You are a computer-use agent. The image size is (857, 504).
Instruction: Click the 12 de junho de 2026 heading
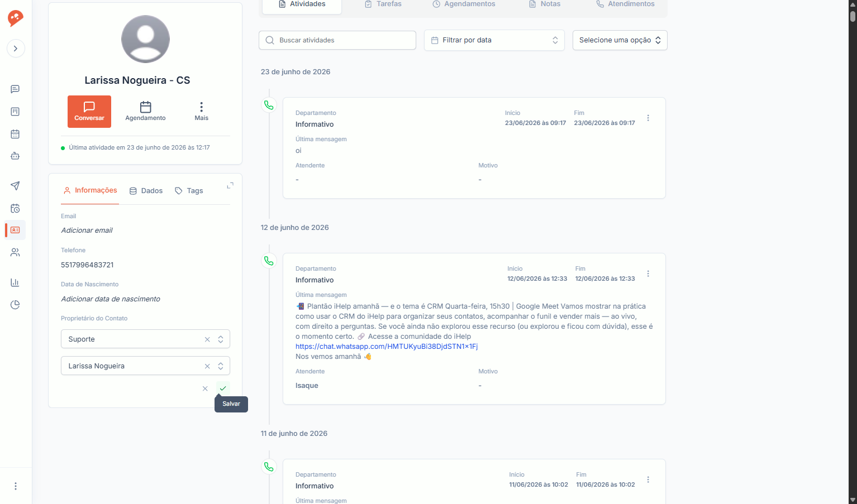[294, 228]
